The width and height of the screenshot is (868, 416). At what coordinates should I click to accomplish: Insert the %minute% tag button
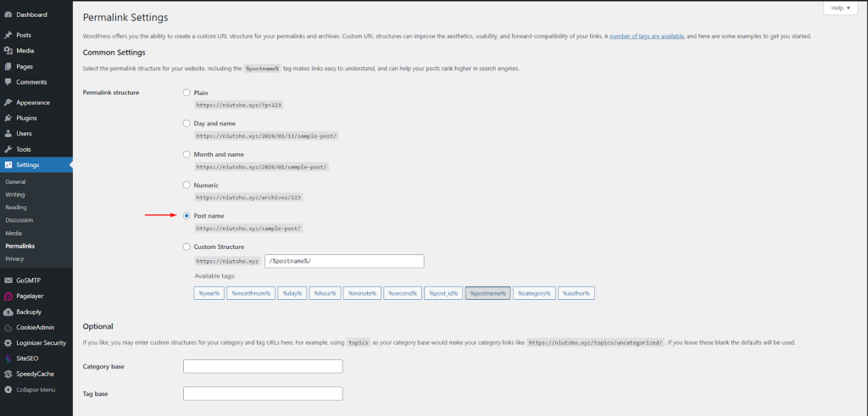tap(362, 293)
